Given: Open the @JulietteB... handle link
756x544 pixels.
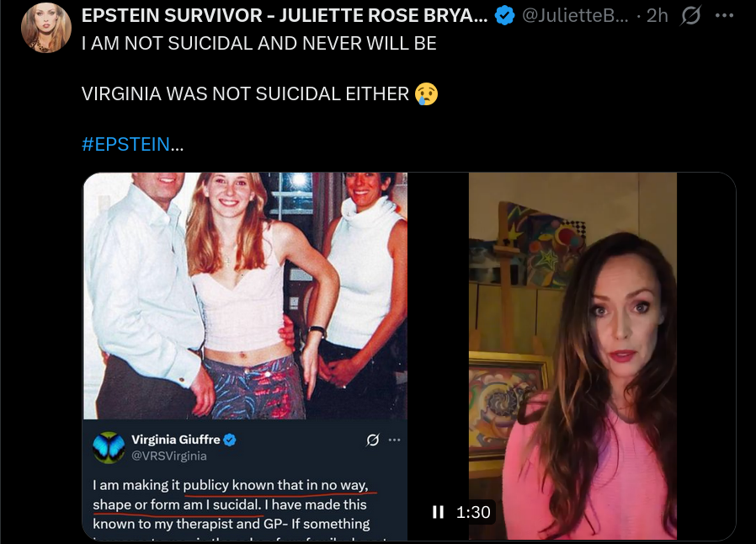Looking at the screenshot, I should tap(575, 15).
